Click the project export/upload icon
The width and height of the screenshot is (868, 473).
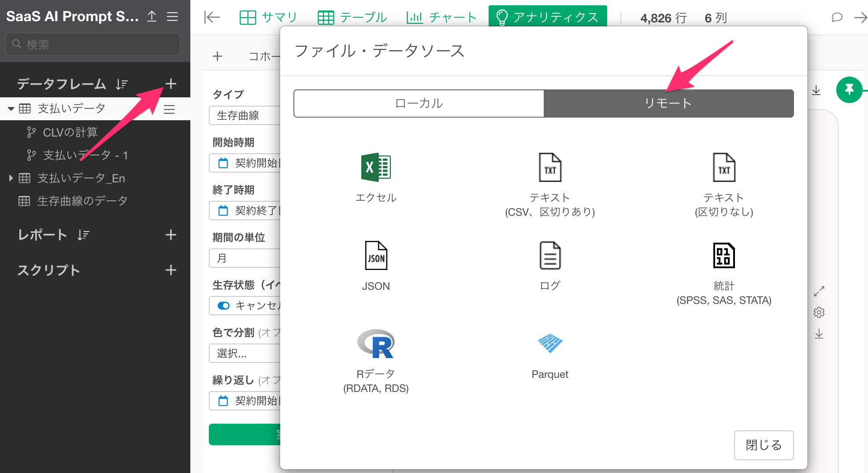click(152, 17)
